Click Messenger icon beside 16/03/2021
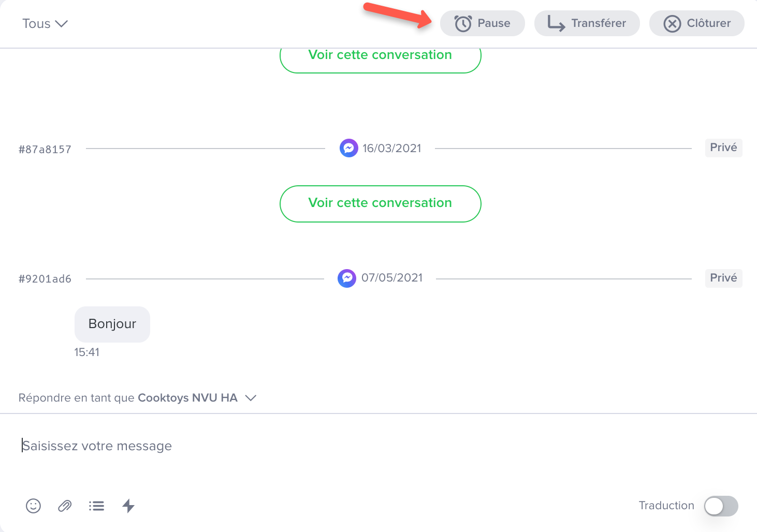The image size is (757, 532). pos(349,148)
